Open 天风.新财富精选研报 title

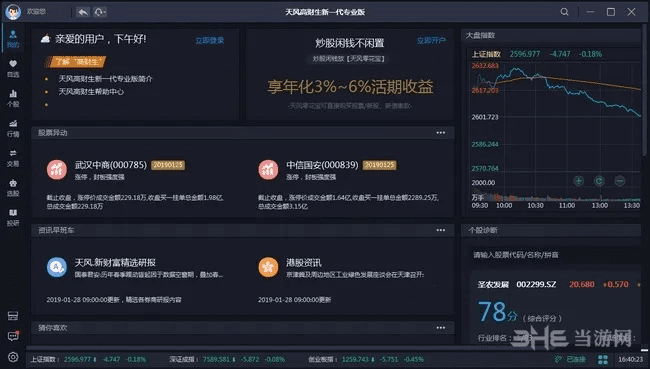115,262
